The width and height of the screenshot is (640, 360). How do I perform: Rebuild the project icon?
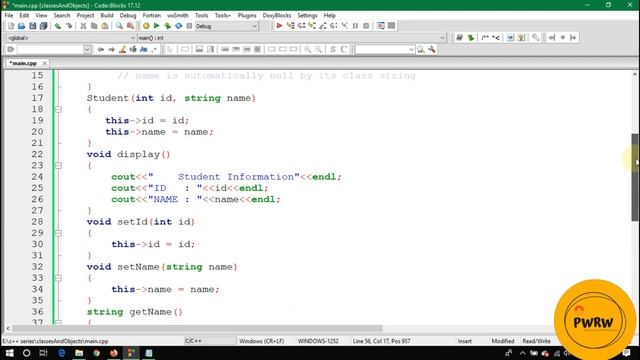(x=178, y=26)
